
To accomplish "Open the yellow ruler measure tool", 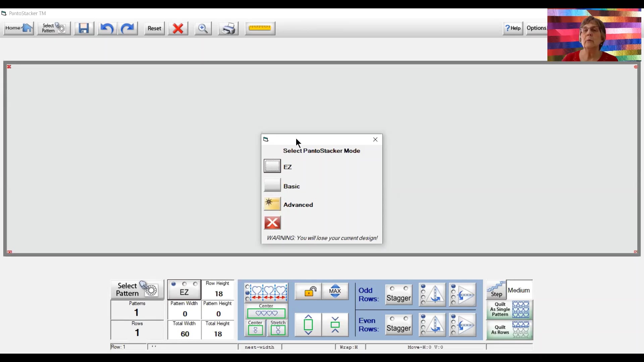I will [x=260, y=28].
